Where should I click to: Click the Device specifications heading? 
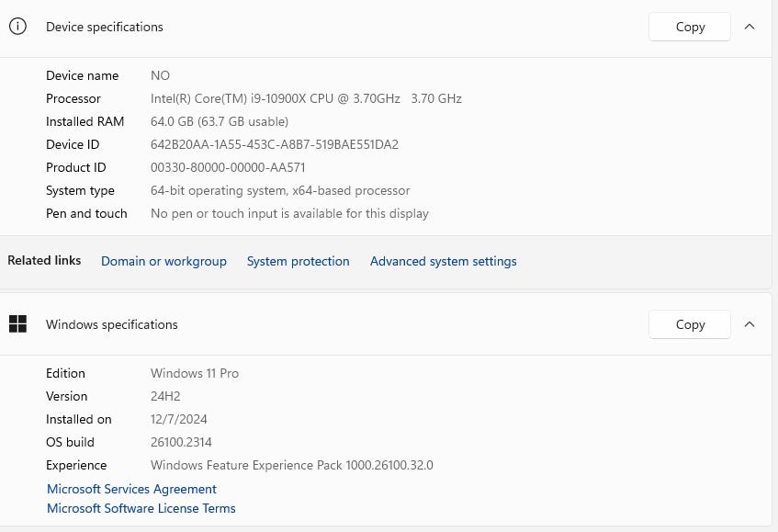(105, 27)
